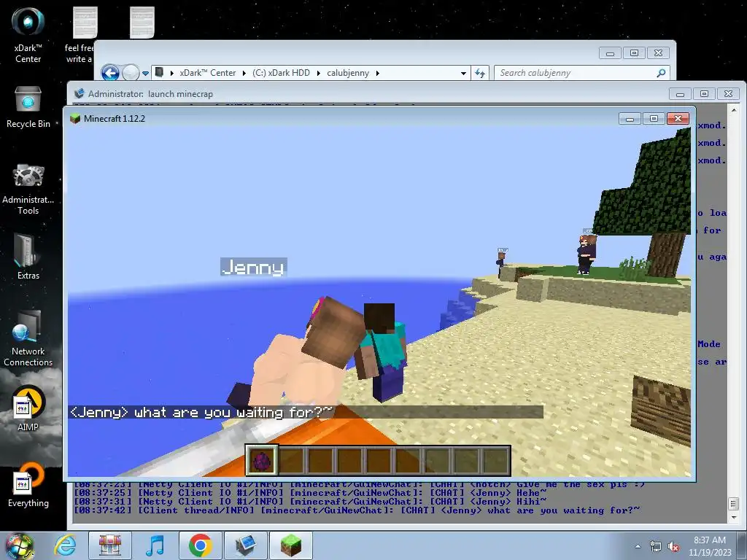Select the last hotbar slot
This screenshot has height=560, width=747.
[496, 461]
